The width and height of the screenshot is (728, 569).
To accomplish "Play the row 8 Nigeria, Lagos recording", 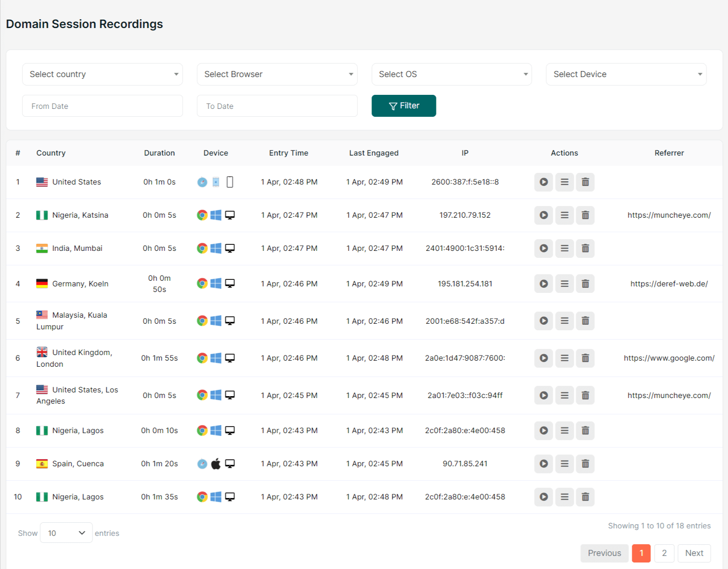I will pyautogui.click(x=543, y=431).
